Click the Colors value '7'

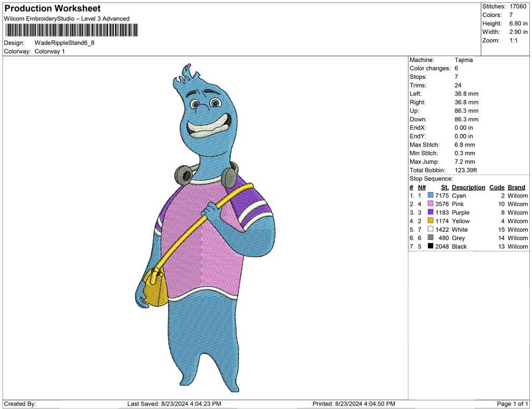pos(511,15)
